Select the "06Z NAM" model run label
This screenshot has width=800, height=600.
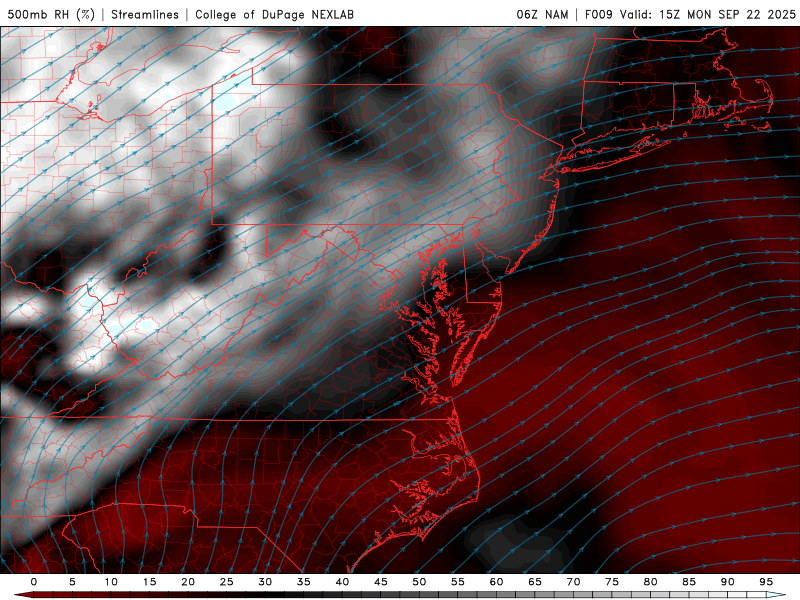pyautogui.click(x=542, y=14)
